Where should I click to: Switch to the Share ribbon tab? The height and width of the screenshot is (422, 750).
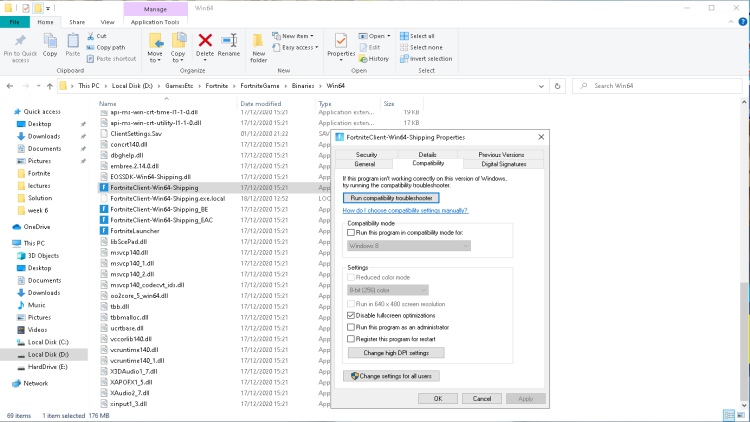point(77,22)
